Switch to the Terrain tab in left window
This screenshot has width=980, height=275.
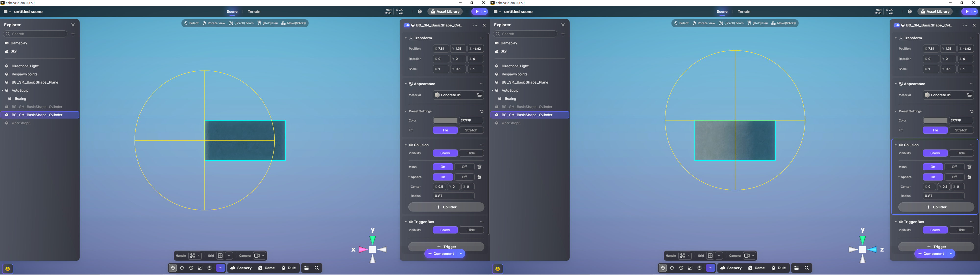tap(254, 12)
